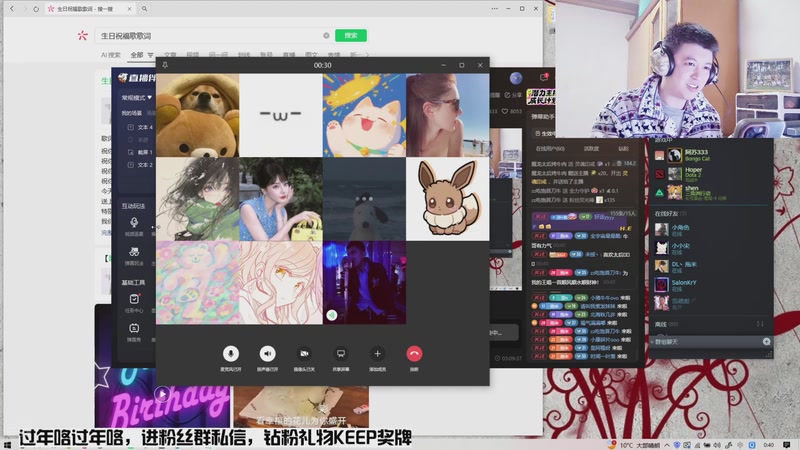
Task: Select the 截屏 1 scene item
Action: click(140, 152)
